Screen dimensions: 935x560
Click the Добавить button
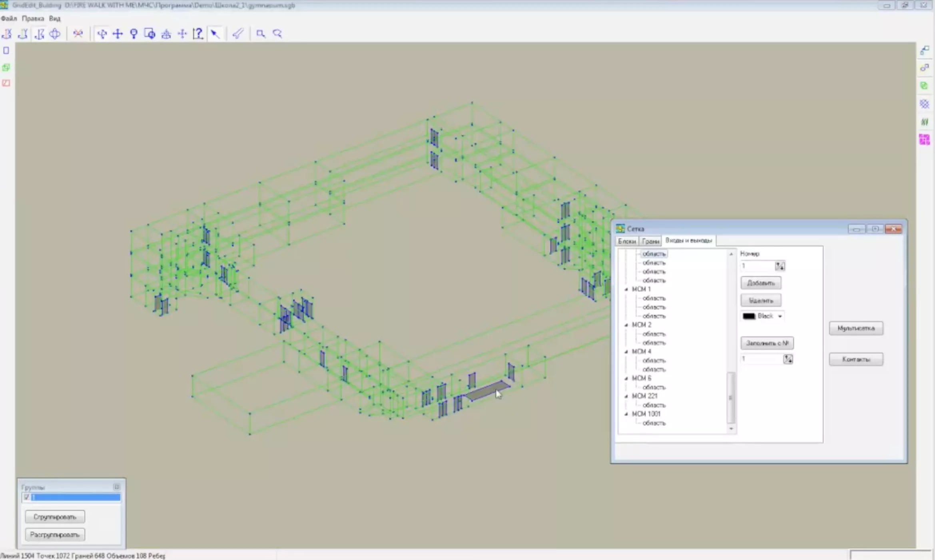tap(760, 283)
